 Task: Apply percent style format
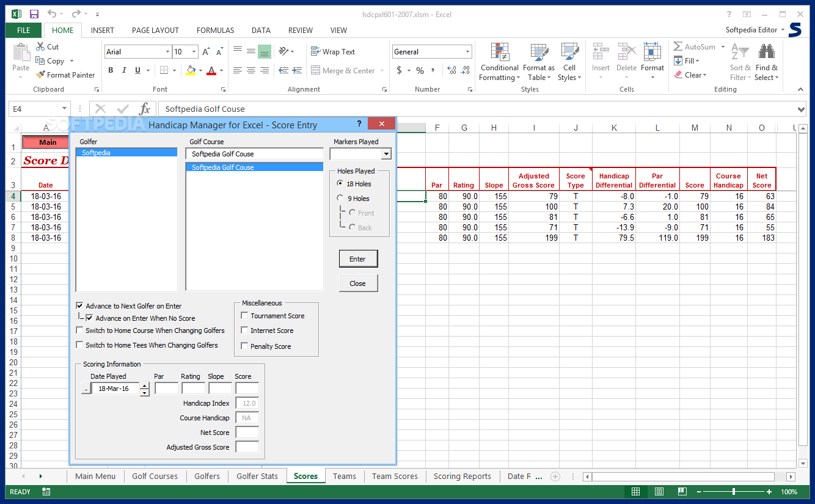tap(420, 70)
